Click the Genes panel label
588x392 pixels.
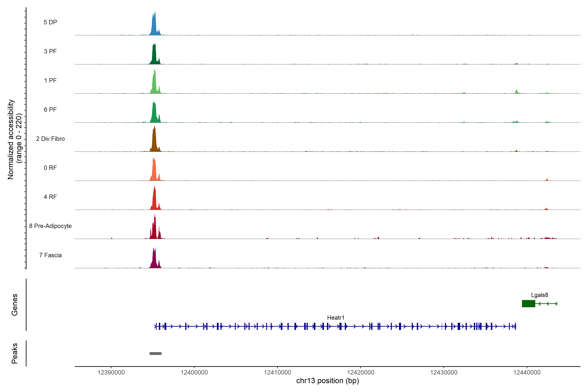click(15, 305)
